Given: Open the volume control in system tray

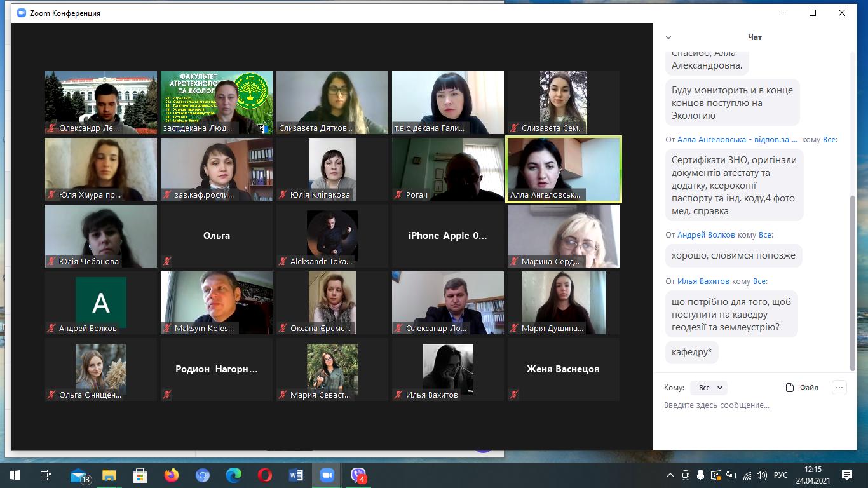Looking at the screenshot, I should click(763, 475).
